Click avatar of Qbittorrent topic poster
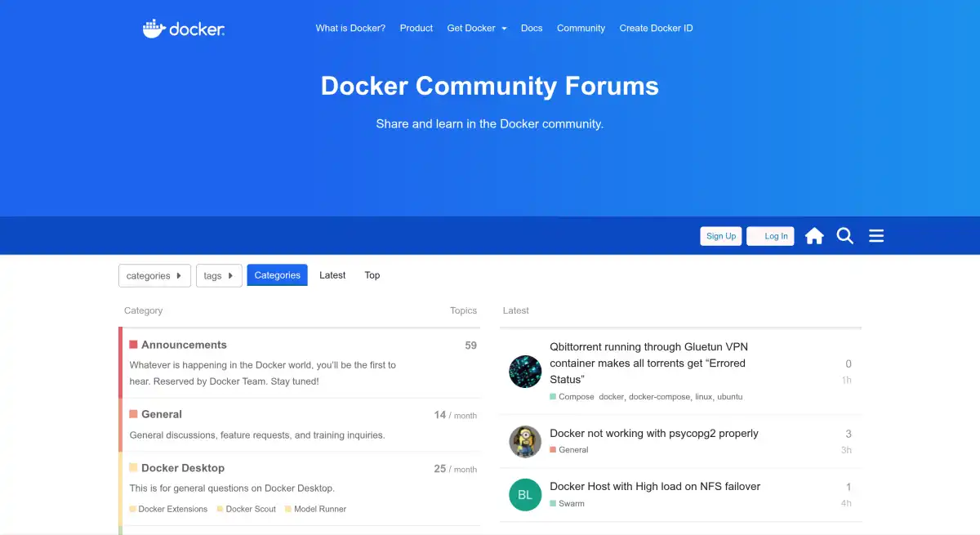The height and width of the screenshot is (535, 980). pyautogui.click(x=525, y=372)
